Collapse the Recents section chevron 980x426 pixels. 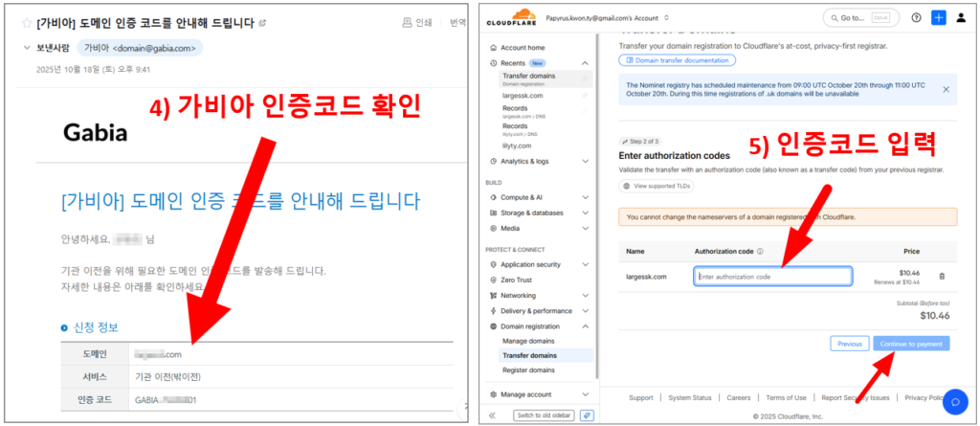(585, 63)
